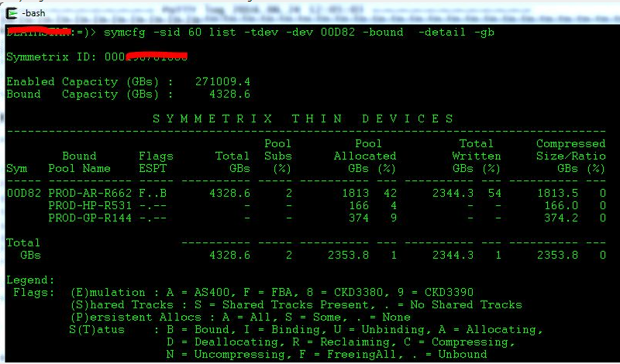The image size is (620, 364).
Task: Click the Bound Pool Name column header
Action: click(80, 162)
